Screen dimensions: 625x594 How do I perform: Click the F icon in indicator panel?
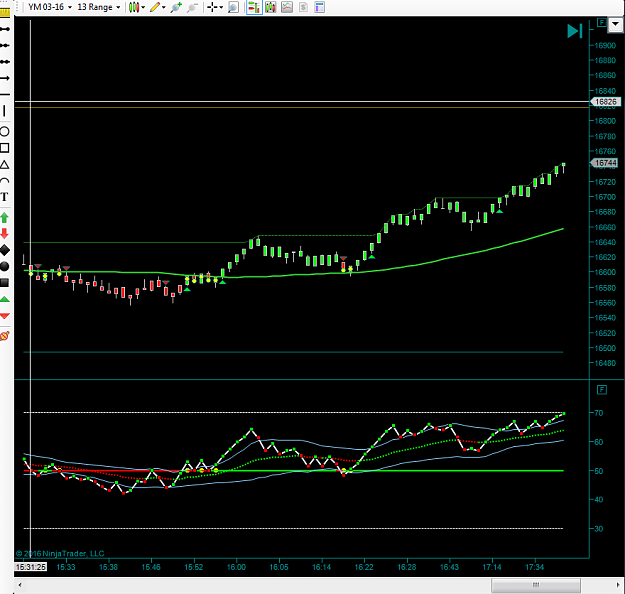click(601, 389)
